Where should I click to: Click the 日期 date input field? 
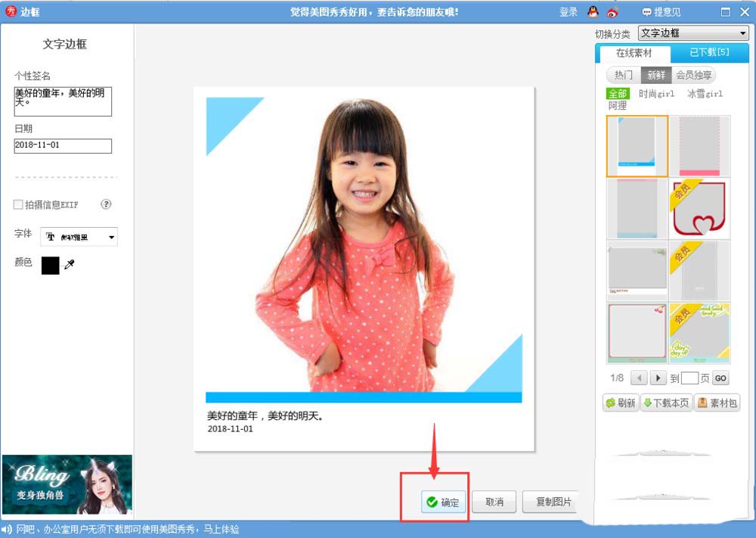(63, 146)
